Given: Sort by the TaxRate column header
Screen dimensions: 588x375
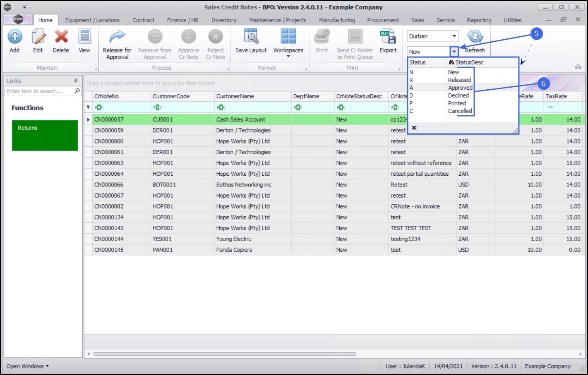Looking at the screenshot, I should pyautogui.click(x=563, y=96).
